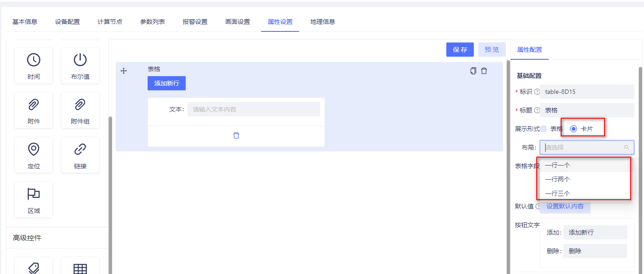Select the 区域 flag control
This screenshot has width=644, height=274.
coord(34,200)
